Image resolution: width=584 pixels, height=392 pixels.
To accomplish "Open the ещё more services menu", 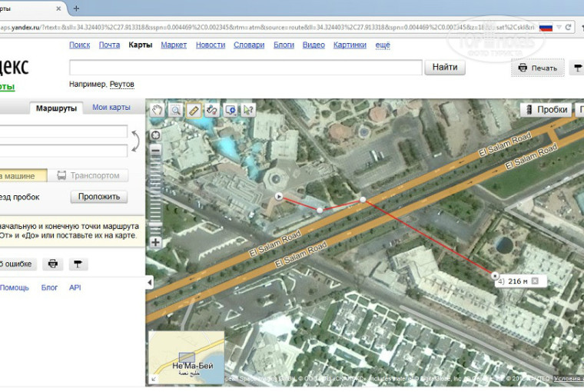I will tap(382, 45).
